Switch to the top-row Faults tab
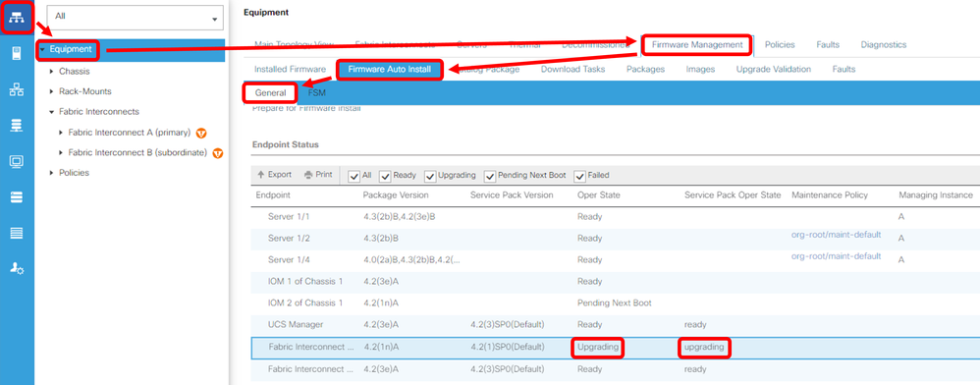Screen dimensions: 980x385 [828, 45]
